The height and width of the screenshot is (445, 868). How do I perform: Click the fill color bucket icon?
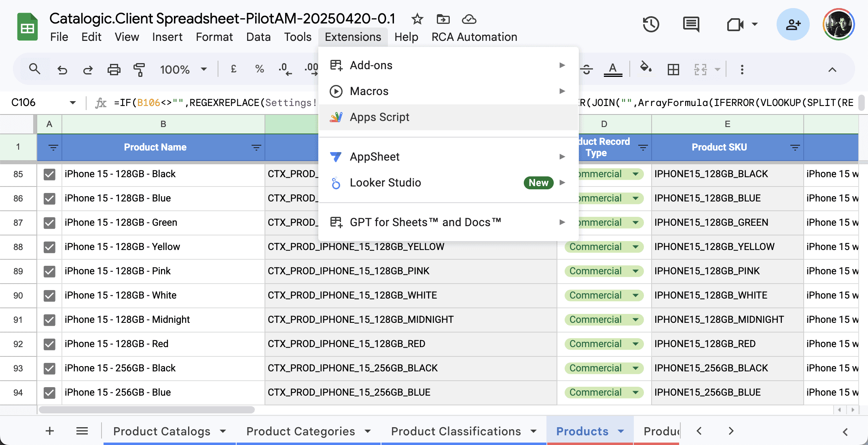pos(645,68)
